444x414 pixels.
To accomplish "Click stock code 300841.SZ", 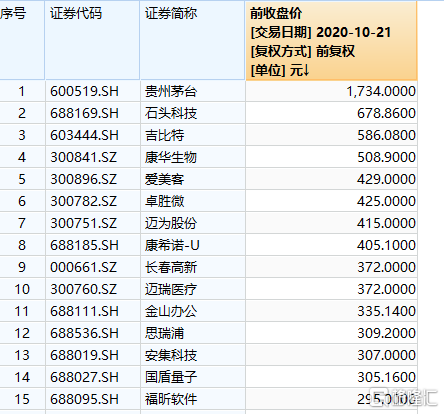I will tap(83, 157).
